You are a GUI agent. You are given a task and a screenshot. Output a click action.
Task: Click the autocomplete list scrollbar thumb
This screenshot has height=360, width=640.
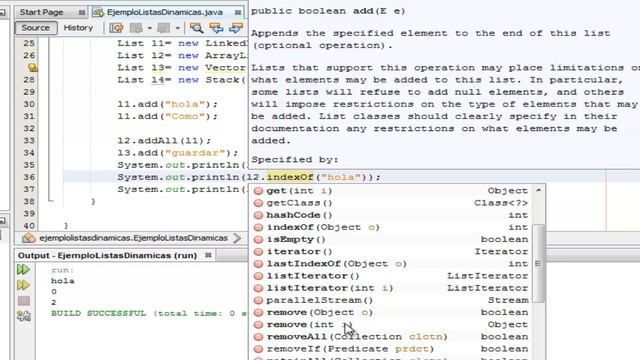pos(539,263)
